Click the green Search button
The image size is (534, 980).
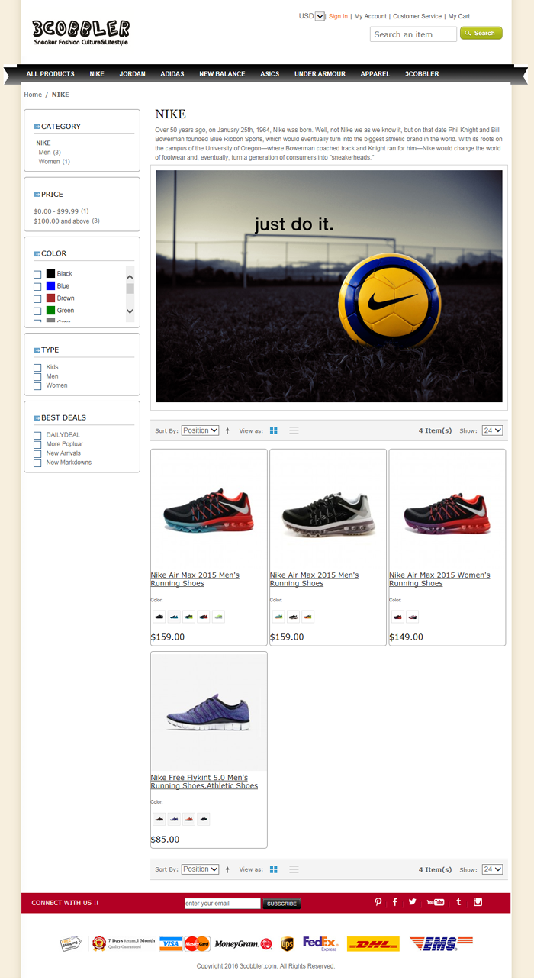click(481, 33)
